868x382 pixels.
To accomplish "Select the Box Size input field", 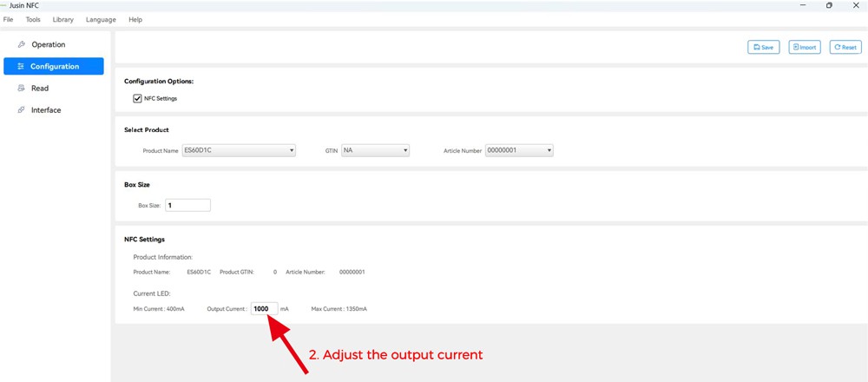I will click(187, 206).
